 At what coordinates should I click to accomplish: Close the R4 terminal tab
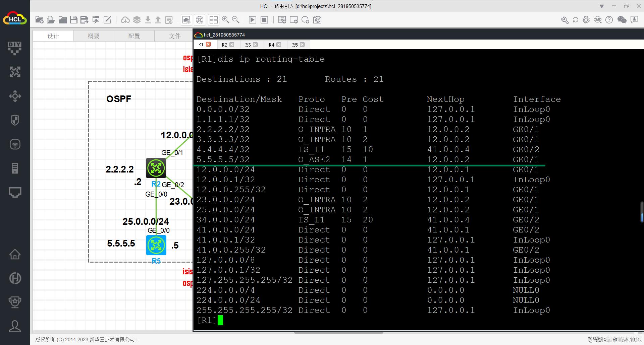tap(279, 45)
